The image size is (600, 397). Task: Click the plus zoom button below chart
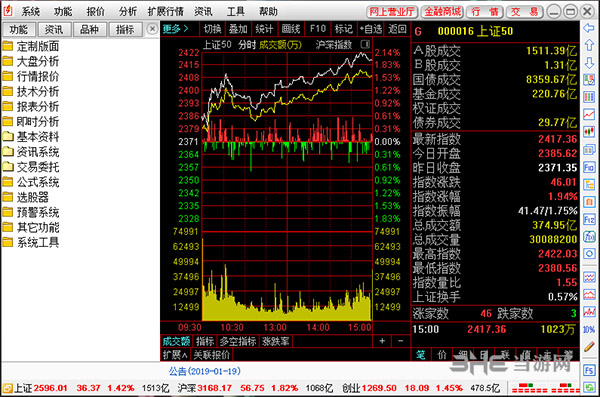tap(382, 341)
